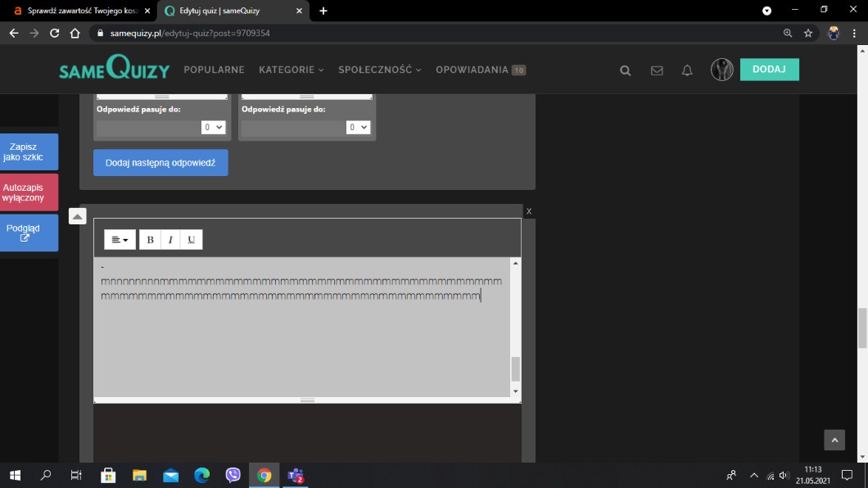Open the Kategorie menu
This screenshot has height=488, width=868.
(291, 70)
